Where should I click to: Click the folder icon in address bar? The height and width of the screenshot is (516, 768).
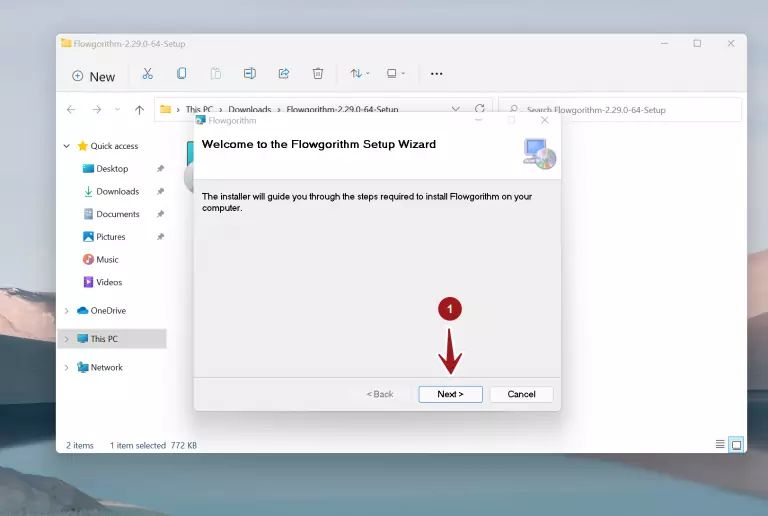[166, 109]
